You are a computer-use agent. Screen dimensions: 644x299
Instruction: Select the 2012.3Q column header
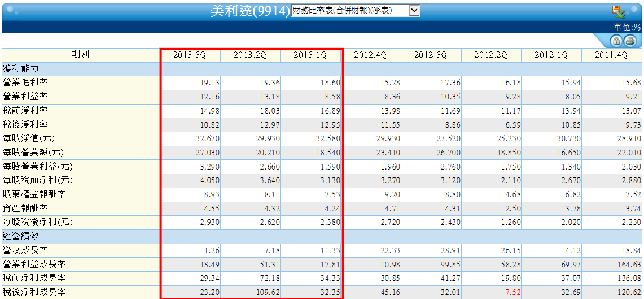pos(431,55)
